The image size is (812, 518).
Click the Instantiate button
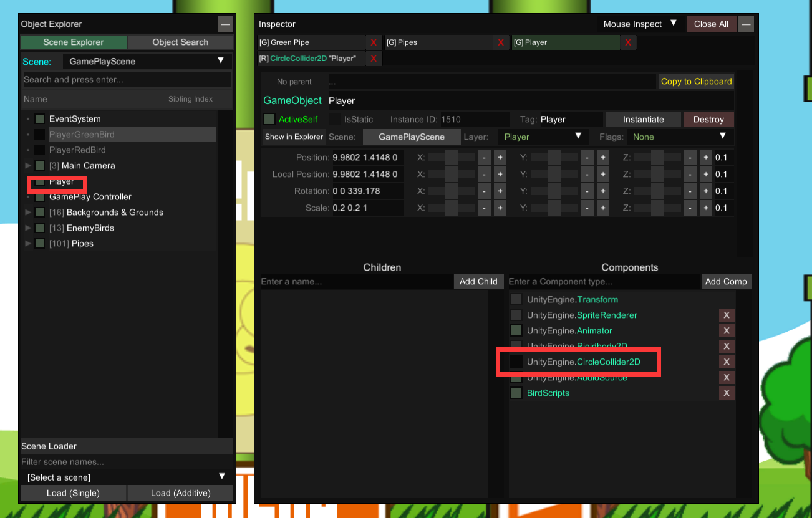(643, 119)
